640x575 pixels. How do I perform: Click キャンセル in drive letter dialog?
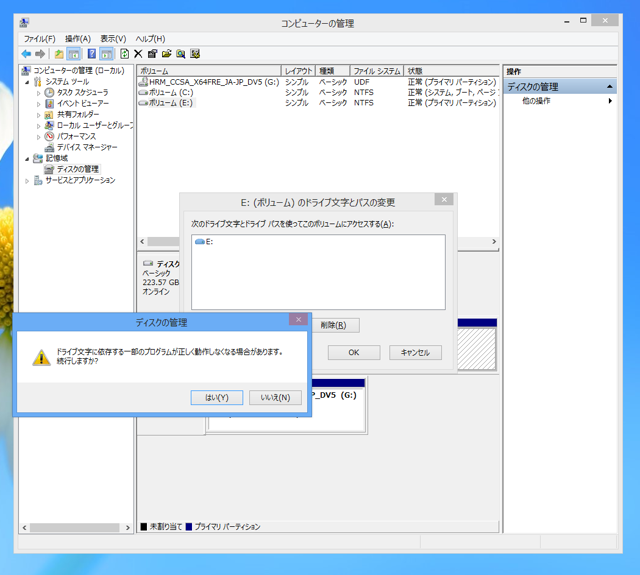415,353
